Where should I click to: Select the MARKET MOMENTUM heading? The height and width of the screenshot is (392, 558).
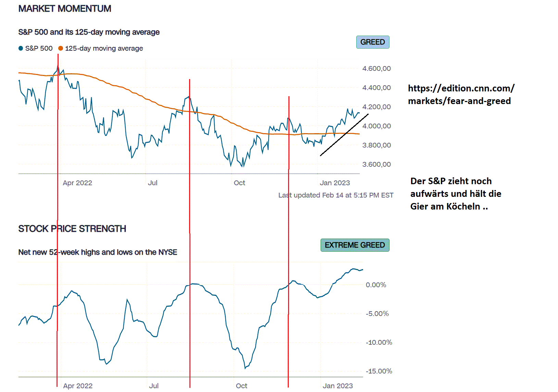(x=65, y=9)
